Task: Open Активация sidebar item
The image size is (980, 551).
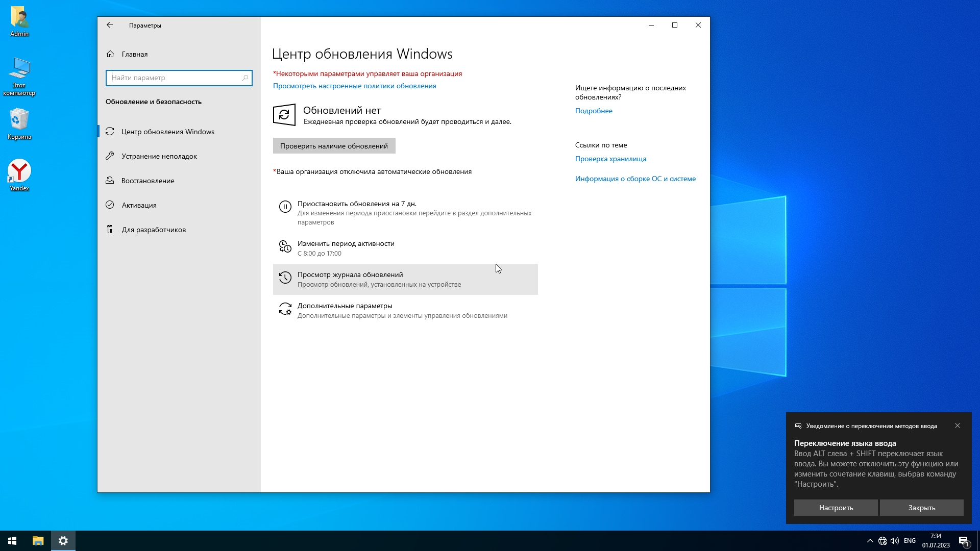Action: click(x=139, y=205)
